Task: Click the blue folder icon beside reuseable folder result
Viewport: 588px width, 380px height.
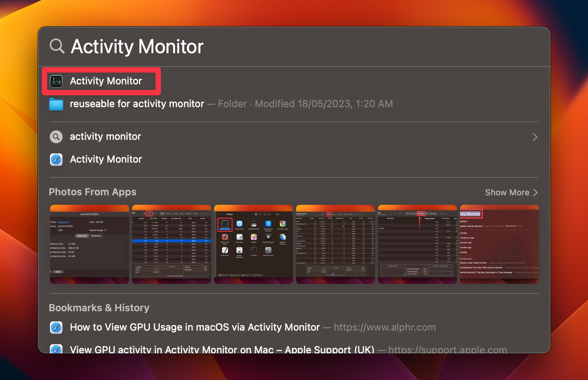Action: click(x=56, y=103)
